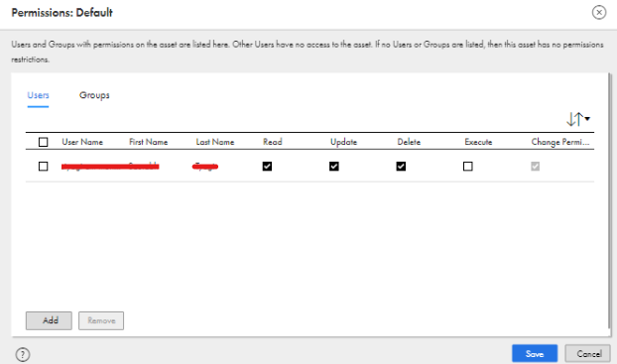This screenshot has width=617, height=364.
Task: Select the Users tab
Action: pos(38,95)
